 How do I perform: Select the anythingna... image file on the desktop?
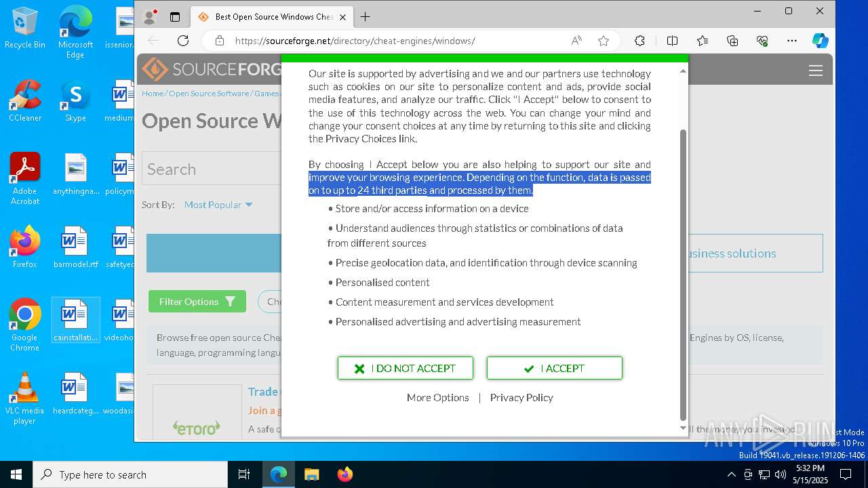point(75,174)
